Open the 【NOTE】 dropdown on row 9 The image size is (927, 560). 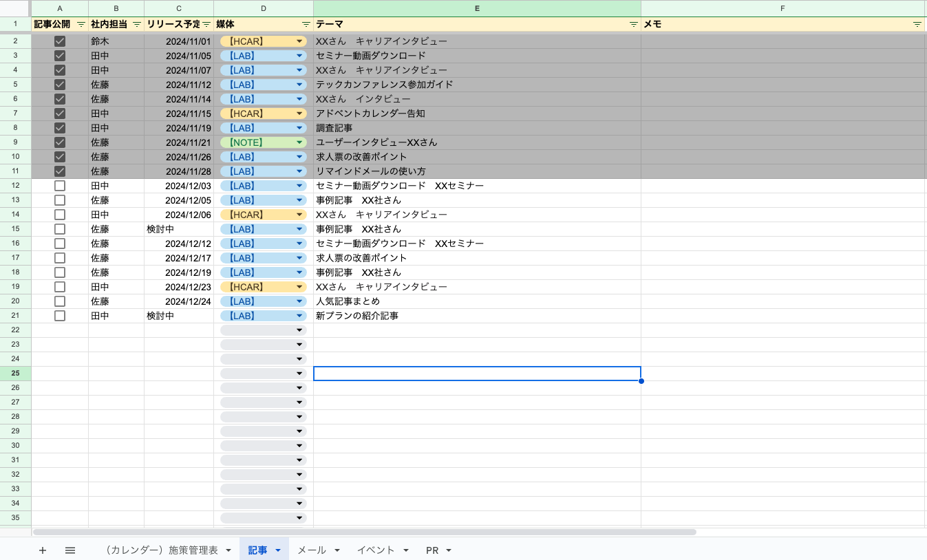(299, 142)
